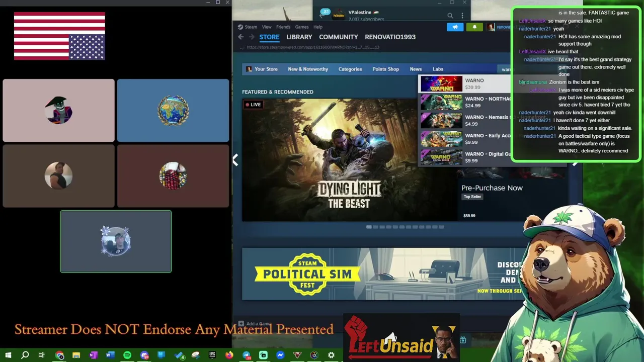Switch to the COMMUNITY tab
This screenshot has width=644, height=362.
coord(339,37)
